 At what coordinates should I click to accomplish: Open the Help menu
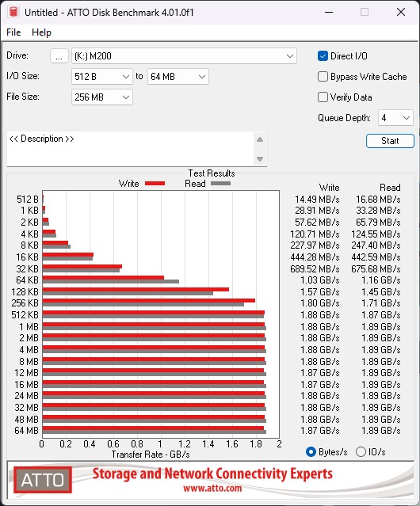click(x=41, y=32)
